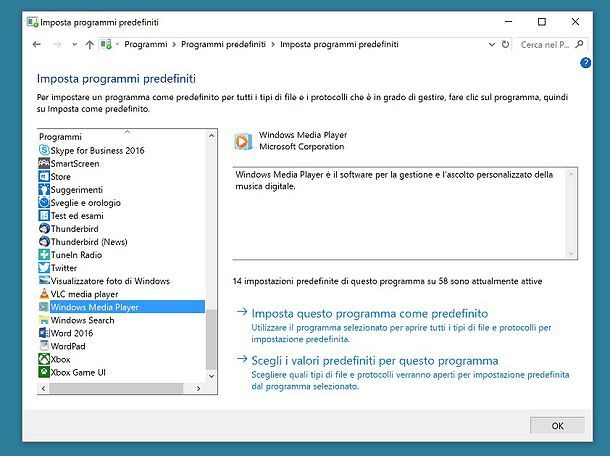
Task: Click the program list horizontal scrollbar thumb
Action: pos(116,388)
